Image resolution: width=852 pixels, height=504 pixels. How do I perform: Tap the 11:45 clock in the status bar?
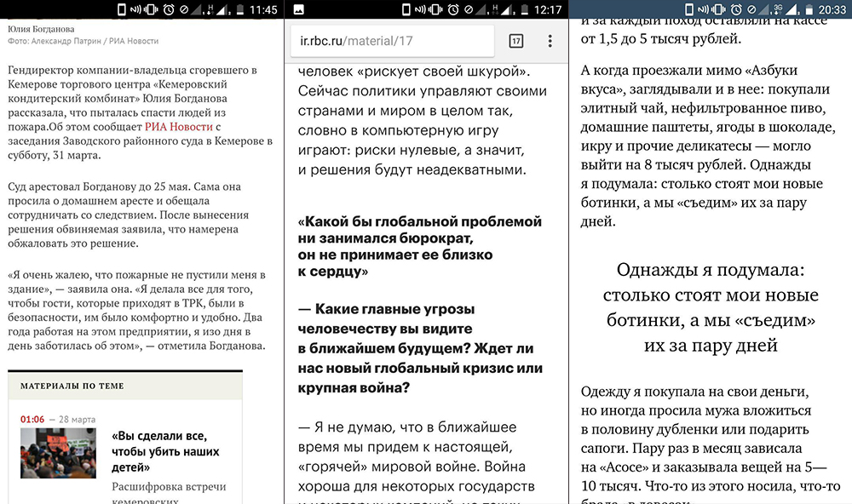[263, 9]
